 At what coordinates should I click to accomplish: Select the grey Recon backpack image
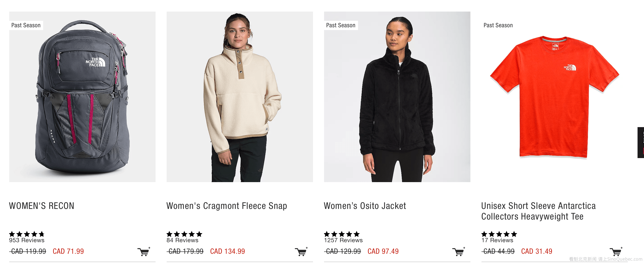click(82, 97)
